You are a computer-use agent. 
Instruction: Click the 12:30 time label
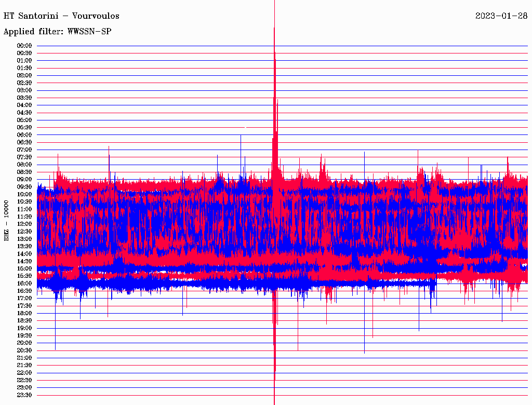24,232
